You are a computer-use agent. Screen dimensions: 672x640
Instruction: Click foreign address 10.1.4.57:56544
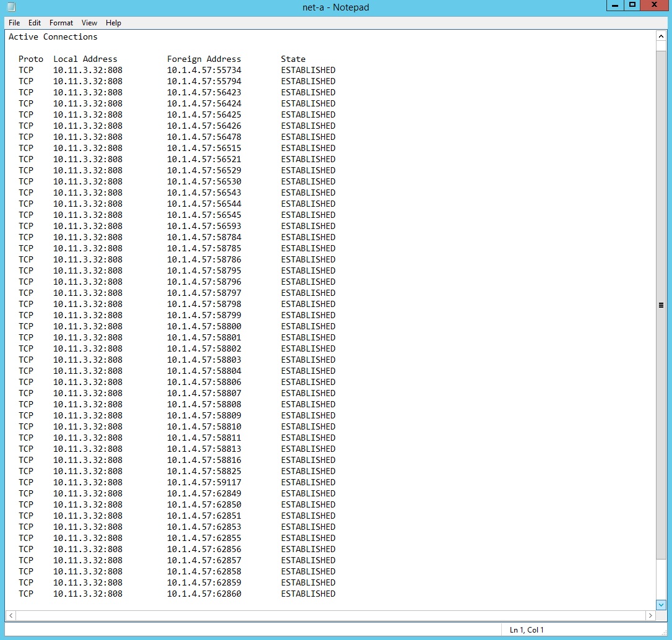tap(204, 204)
